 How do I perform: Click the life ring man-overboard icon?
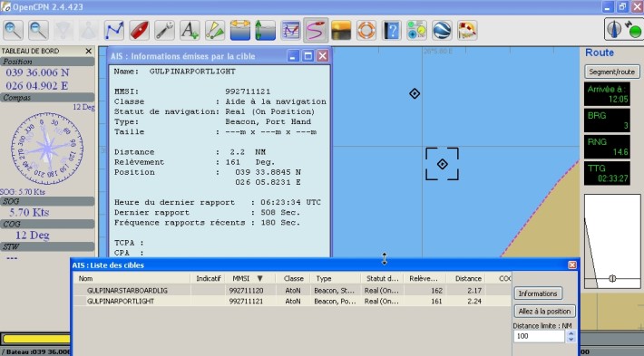[366, 30]
